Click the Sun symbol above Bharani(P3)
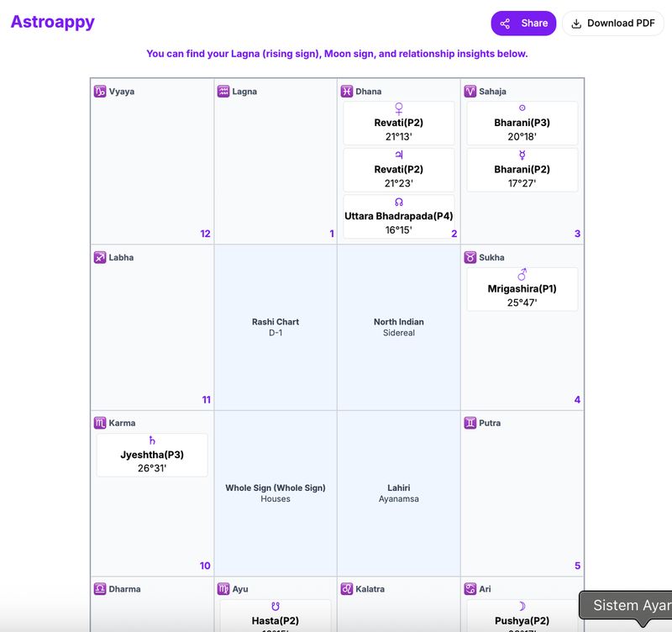672x632 pixels. [x=522, y=108]
